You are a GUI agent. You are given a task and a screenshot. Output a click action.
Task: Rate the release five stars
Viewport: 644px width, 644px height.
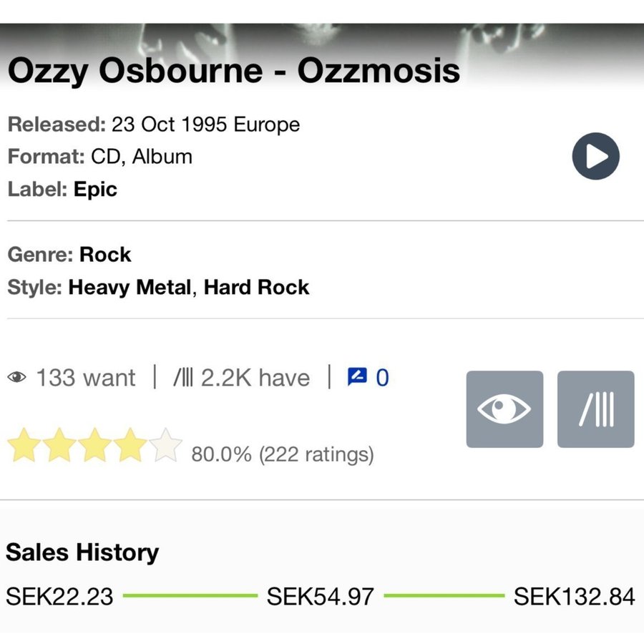point(165,445)
